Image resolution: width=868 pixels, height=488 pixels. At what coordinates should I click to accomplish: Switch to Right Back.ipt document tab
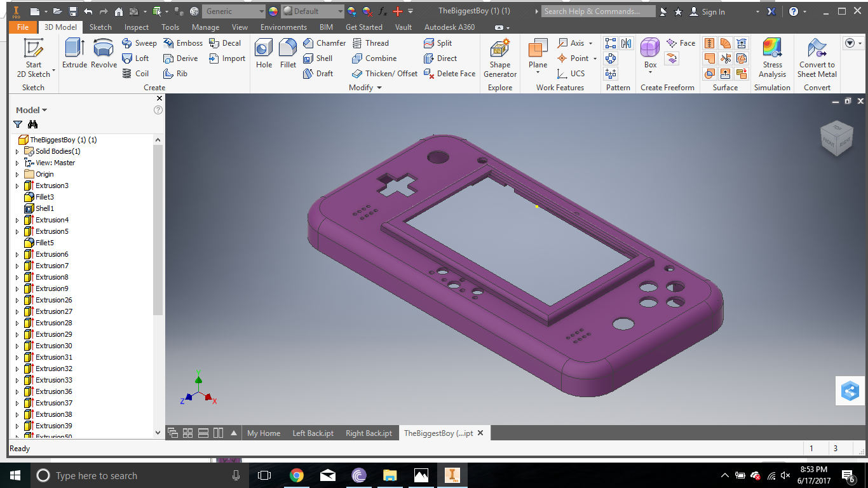click(x=369, y=433)
